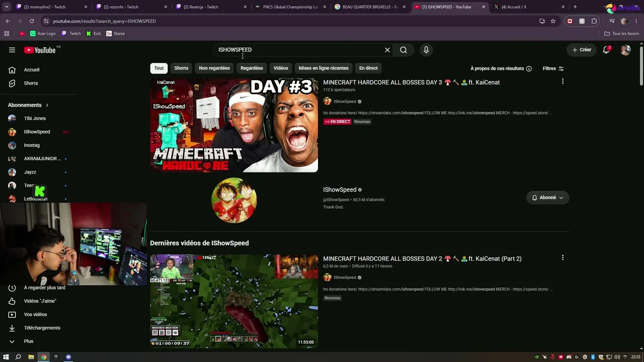Image resolution: width=644 pixels, height=362 pixels.
Task: Open Windows taskbar search
Action: 18,357
